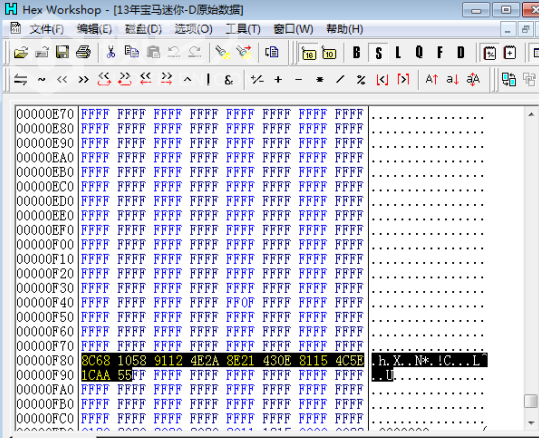Toggle the S short data view
Screen dimensions: 539x438
coord(378,53)
